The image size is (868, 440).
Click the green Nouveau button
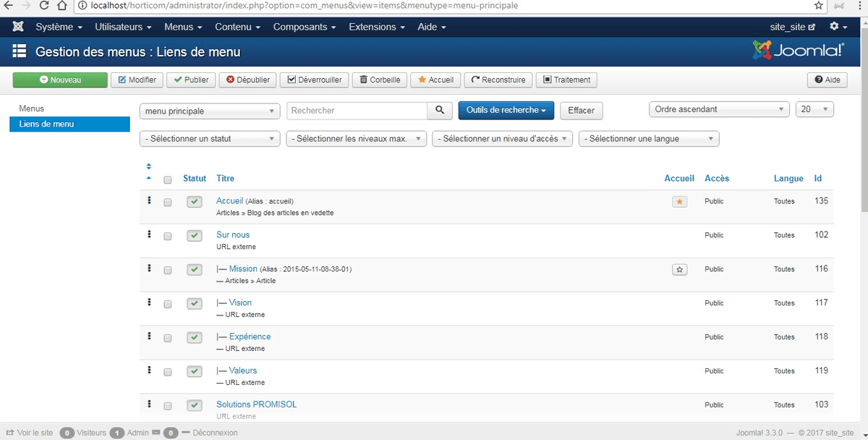click(x=60, y=80)
